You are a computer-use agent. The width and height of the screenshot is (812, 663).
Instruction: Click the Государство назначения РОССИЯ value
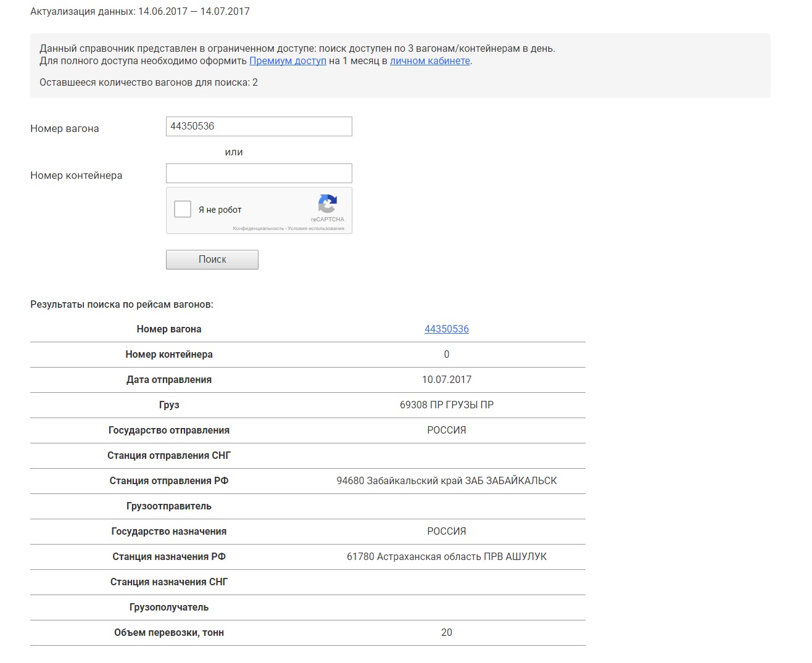pyautogui.click(x=447, y=532)
